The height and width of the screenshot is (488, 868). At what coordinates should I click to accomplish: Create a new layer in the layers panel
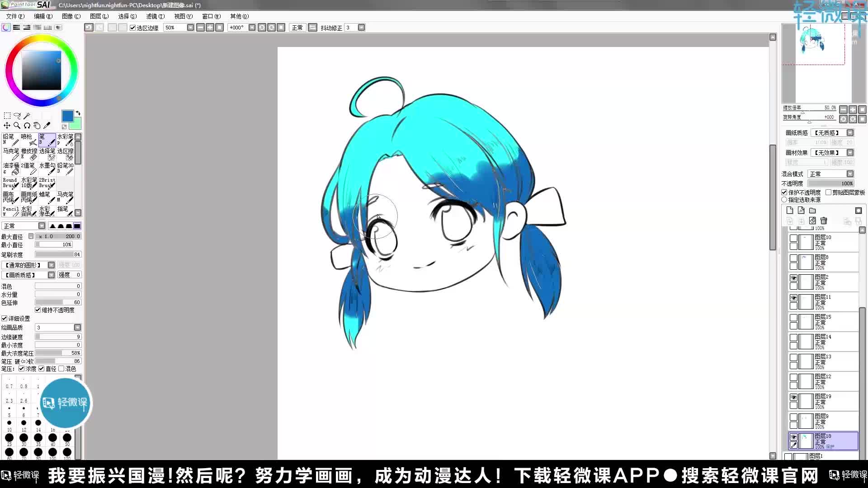click(790, 211)
